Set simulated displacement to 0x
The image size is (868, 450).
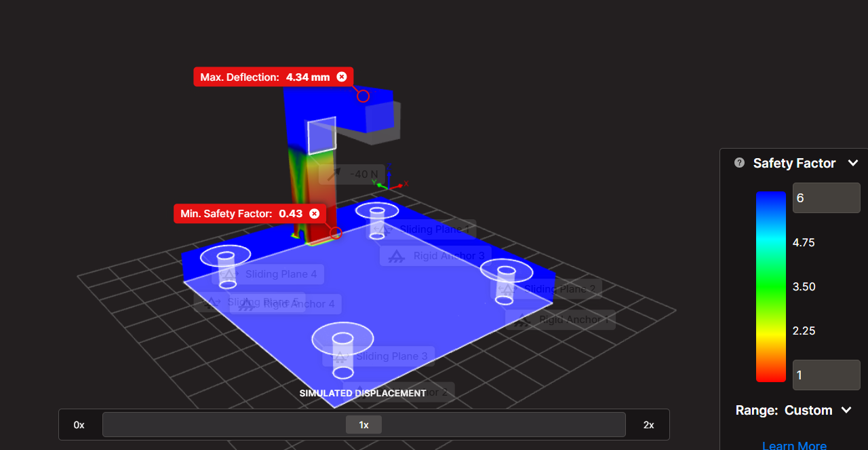(79, 425)
